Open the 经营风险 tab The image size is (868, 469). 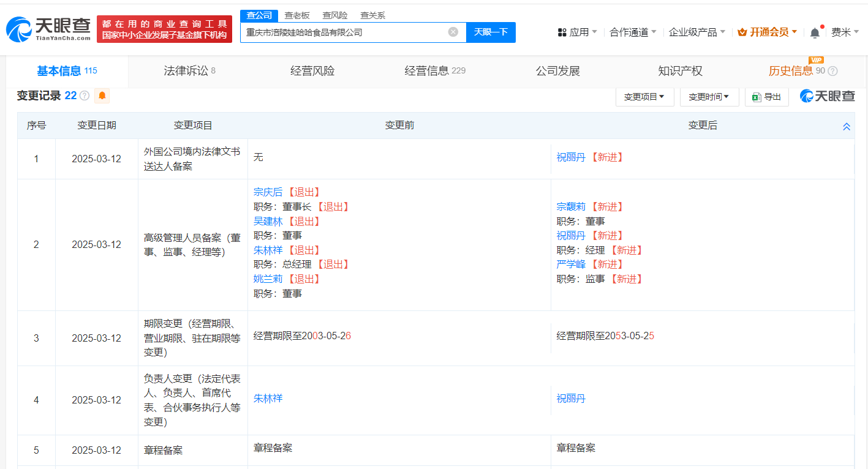click(312, 71)
